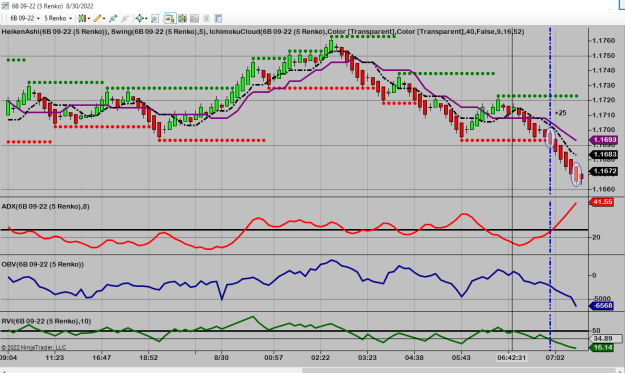This screenshot has height=373, width=625.
Task: Click the gray pin toolbar icon
Action: click(x=125, y=18)
